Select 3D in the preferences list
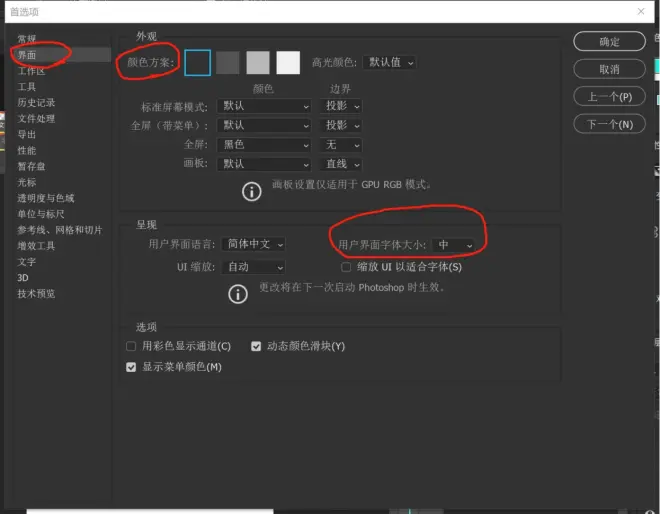 23,278
